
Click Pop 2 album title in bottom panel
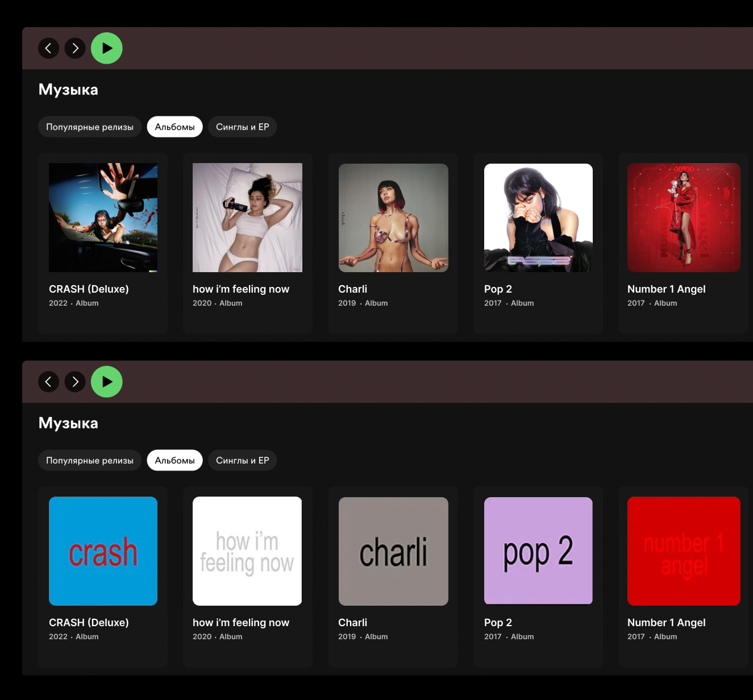(x=498, y=623)
